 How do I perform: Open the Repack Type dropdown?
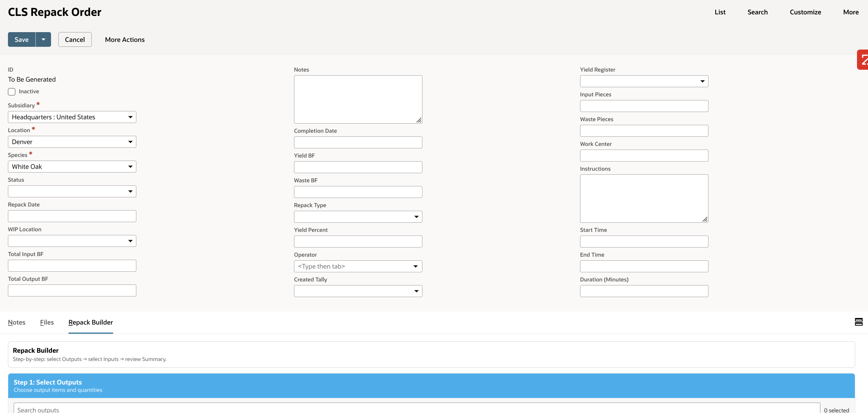coord(358,217)
